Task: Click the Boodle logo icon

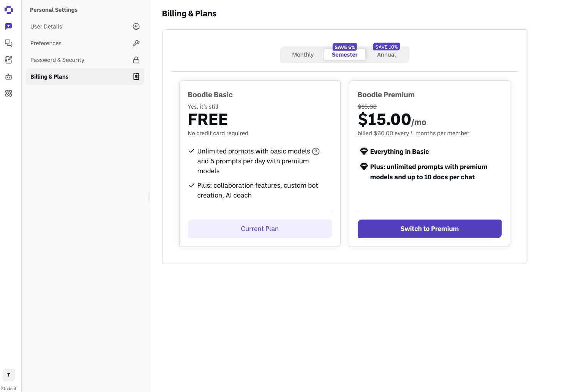Action: 9,10
